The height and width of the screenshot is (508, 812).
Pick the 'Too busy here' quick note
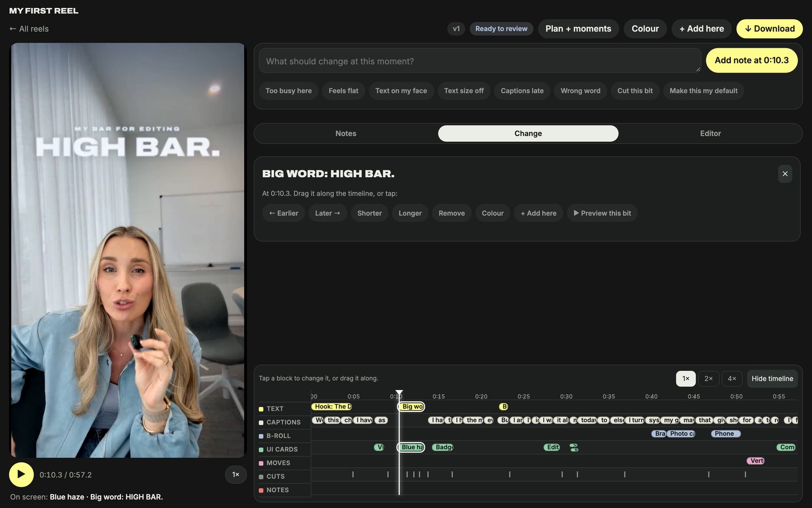click(x=289, y=91)
